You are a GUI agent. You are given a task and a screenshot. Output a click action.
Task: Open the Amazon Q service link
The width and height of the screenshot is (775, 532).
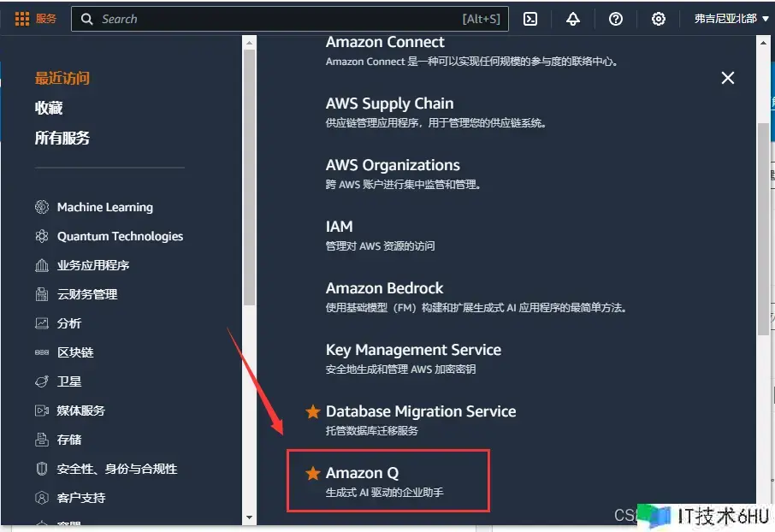coord(363,473)
